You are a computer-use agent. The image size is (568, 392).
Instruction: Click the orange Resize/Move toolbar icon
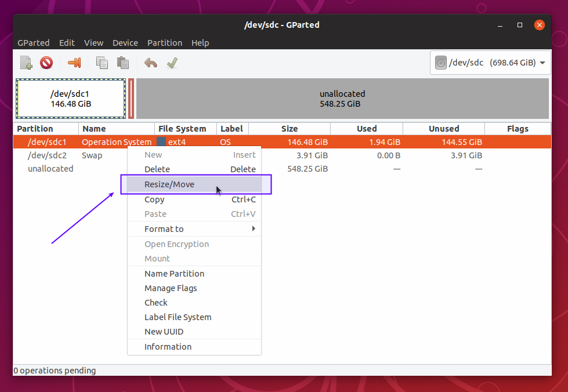click(x=74, y=63)
